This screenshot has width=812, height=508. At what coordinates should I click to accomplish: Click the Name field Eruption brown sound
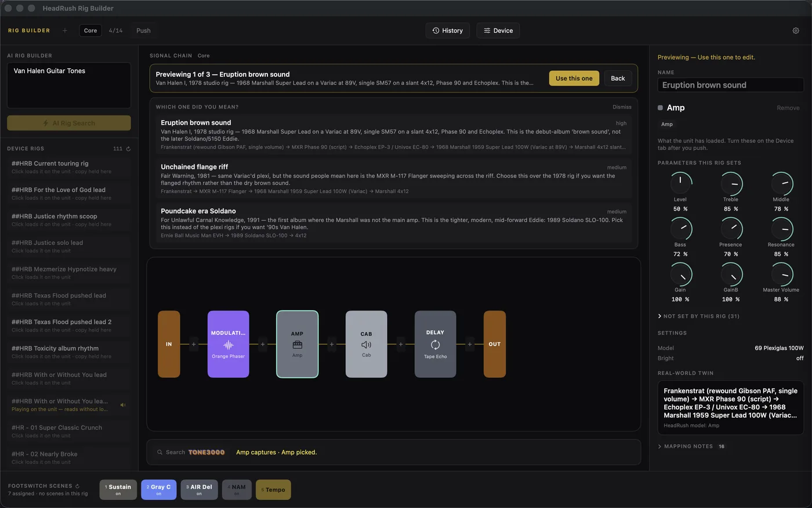point(731,85)
